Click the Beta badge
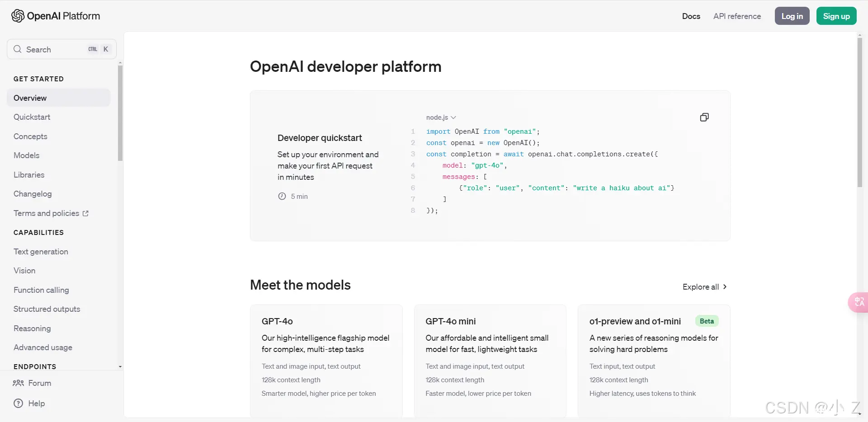Screen dimensions: 868x422 [707, 321]
